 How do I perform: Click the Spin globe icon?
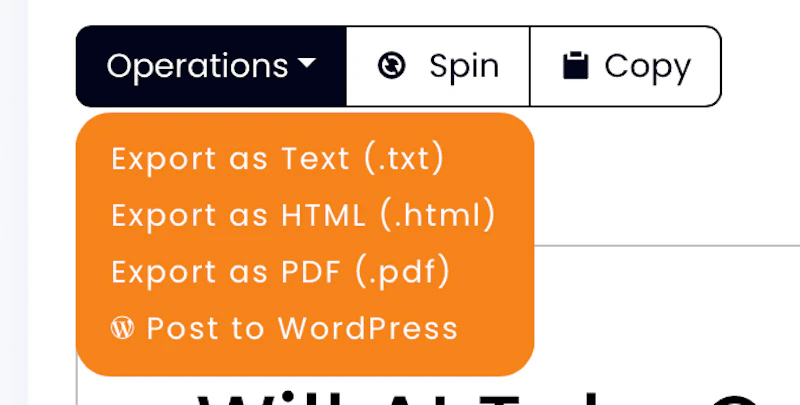click(x=392, y=66)
